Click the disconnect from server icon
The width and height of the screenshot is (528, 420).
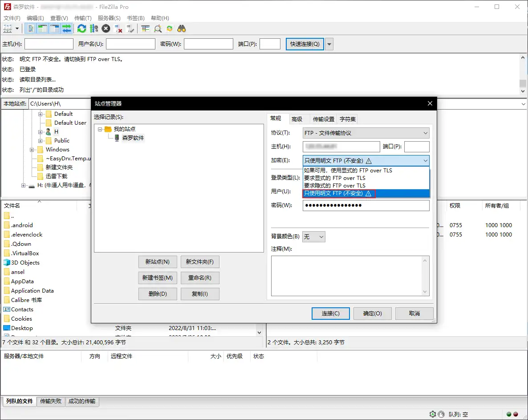118,29
